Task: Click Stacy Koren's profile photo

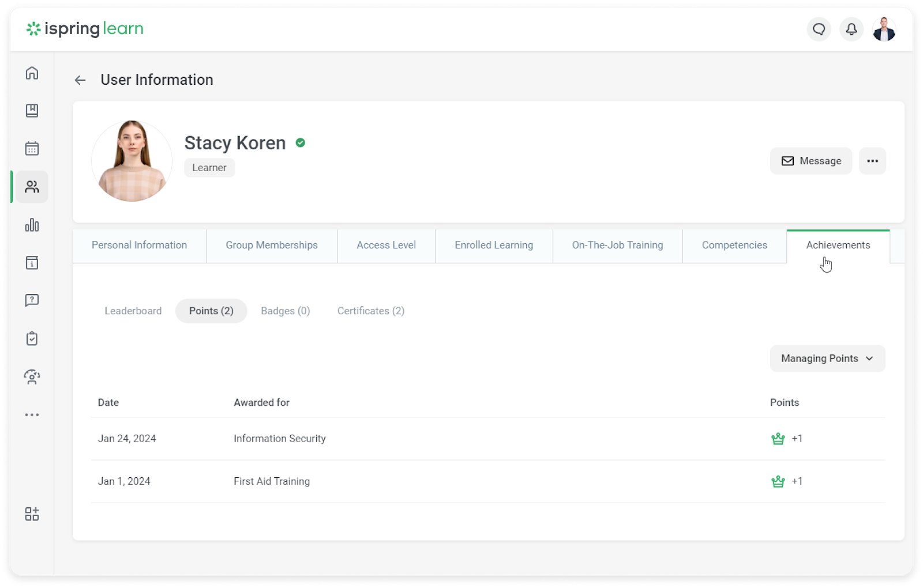Action: (x=132, y=161)
